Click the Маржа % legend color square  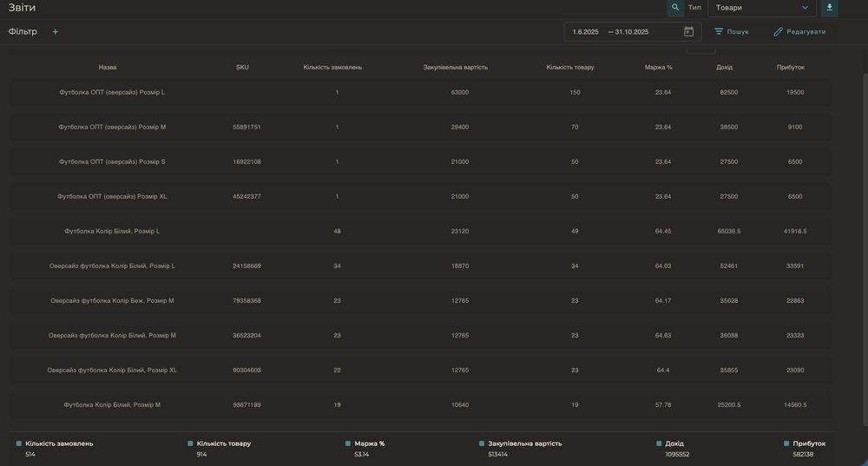[348, 443]
